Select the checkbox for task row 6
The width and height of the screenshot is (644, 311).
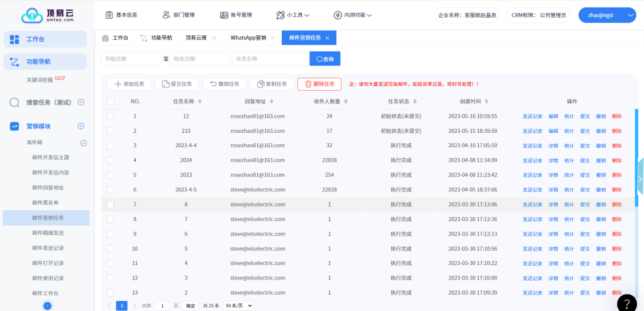click(111, 189)
